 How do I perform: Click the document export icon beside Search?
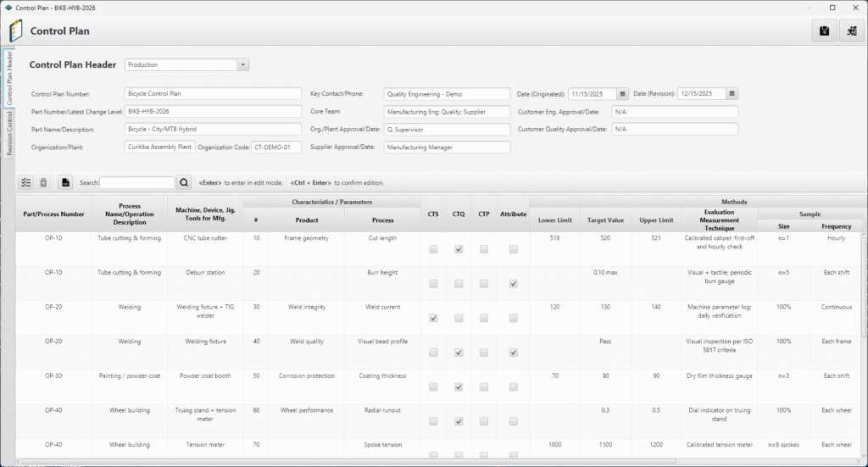tap(65, 182)
